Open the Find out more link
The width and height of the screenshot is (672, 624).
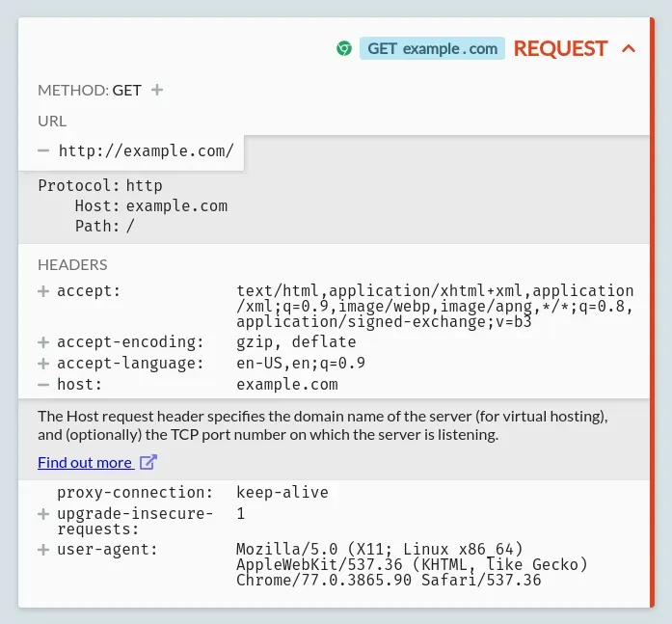click(x=85, y=463)
